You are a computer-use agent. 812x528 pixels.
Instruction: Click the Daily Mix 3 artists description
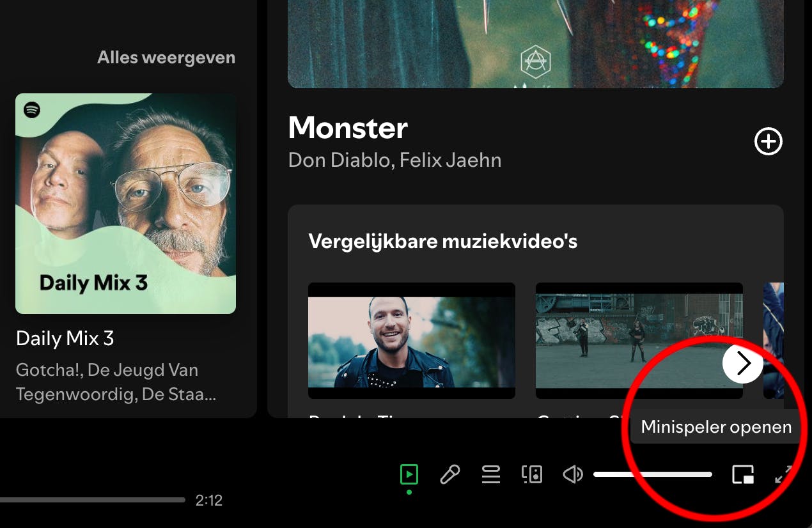[x=116, y=382]
